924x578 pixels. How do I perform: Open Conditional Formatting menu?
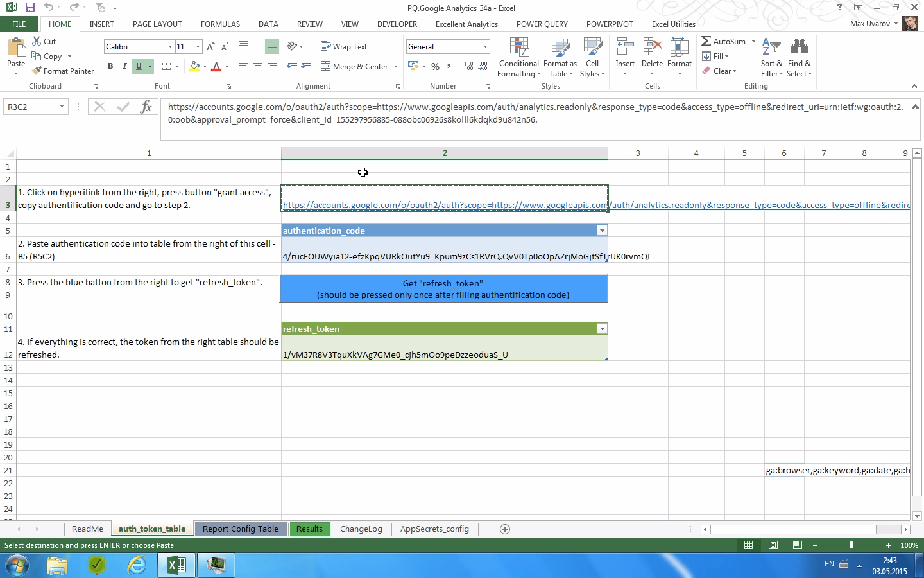click(519, 57)
